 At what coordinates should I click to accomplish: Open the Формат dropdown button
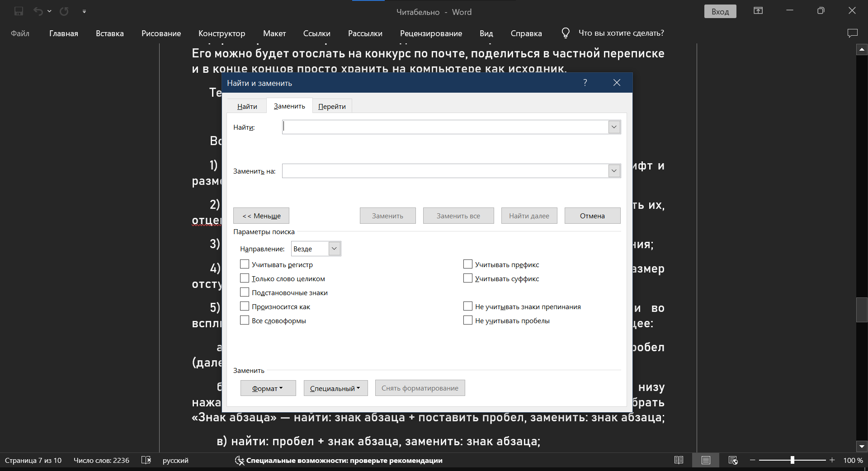(x=268, y=388)
